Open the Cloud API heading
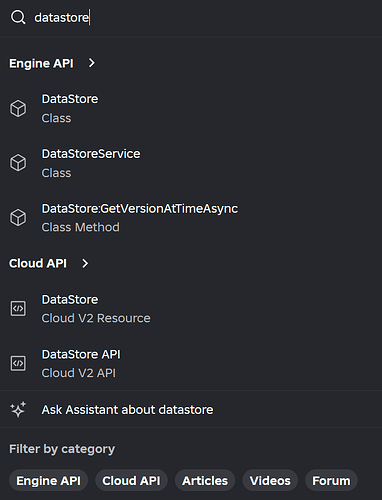 tap(38, 263)
